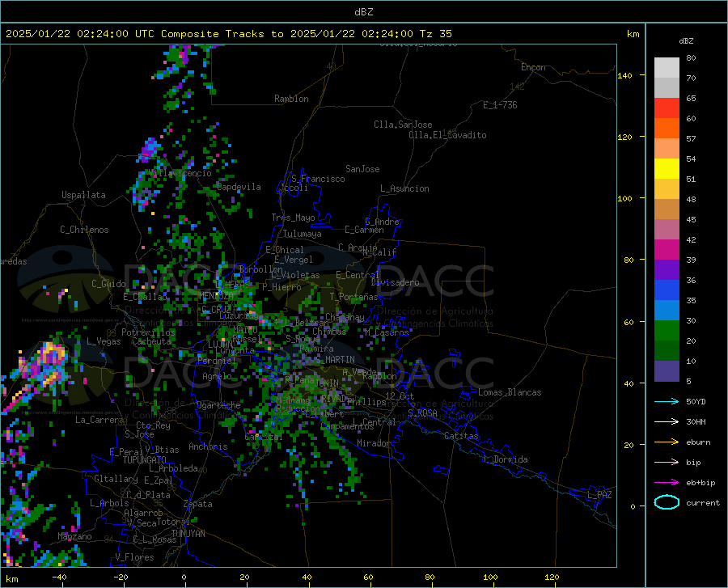
Task: Select the dark orange 57-60 dBZ swatch
Action: click(x=667, y=129)
